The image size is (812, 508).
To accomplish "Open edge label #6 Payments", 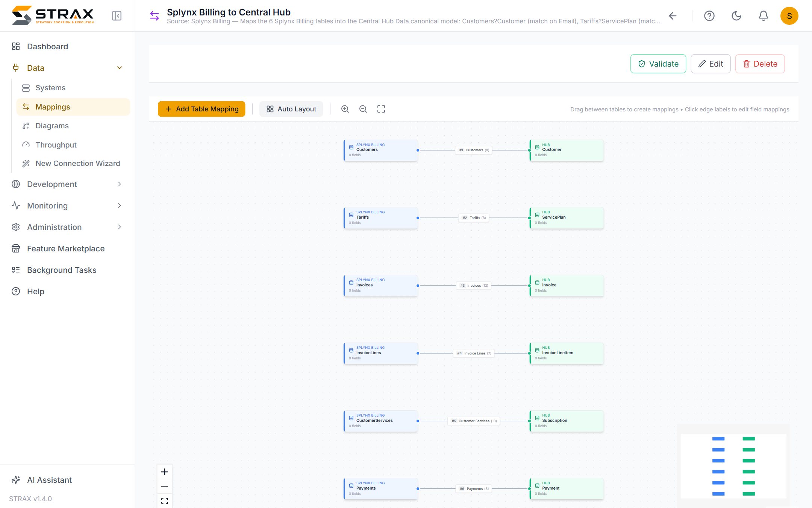I will (x=474, y=489).
